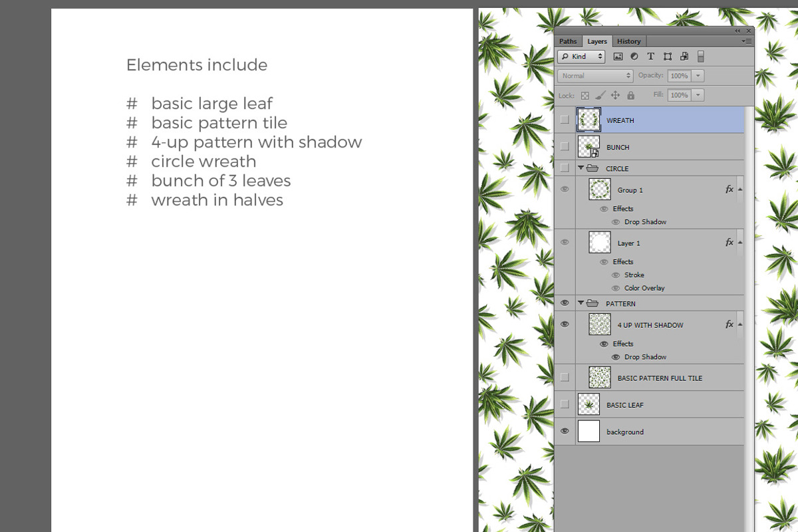
Task: Collapse effects arrow on Layer 1
Action: click(x=740, y=243)
